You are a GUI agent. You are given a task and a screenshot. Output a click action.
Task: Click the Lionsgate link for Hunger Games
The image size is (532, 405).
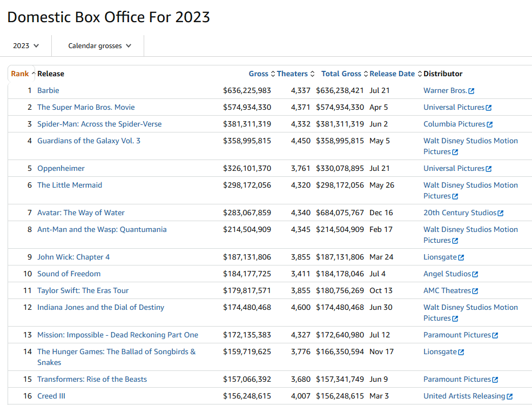tap(440, 351)
